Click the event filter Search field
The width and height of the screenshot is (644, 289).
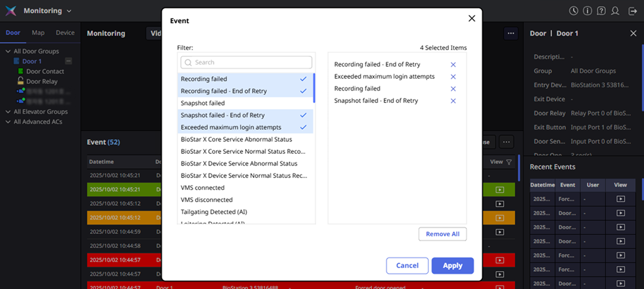[246, 62]
